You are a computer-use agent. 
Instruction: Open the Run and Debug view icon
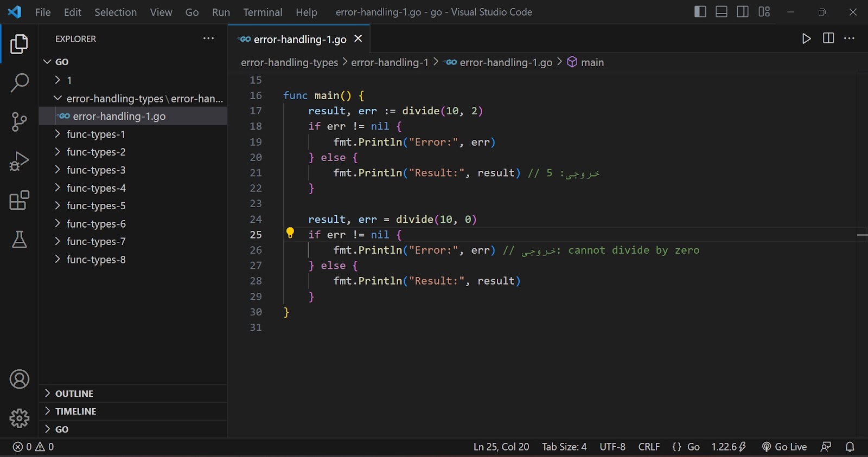tap(19, 161)
